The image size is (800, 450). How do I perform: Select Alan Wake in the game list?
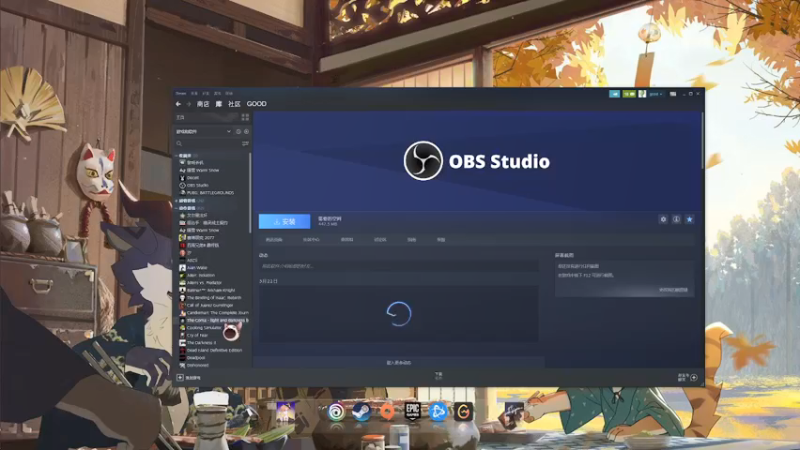(196, 267)
